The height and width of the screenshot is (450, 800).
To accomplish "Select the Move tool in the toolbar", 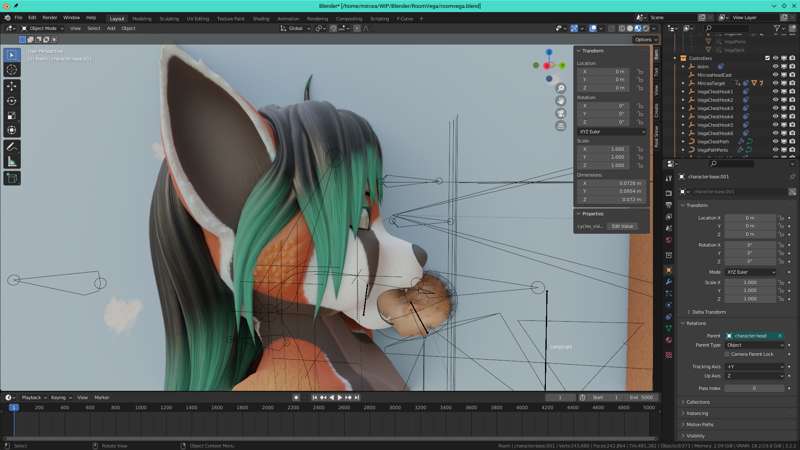I will click(12, 85).
